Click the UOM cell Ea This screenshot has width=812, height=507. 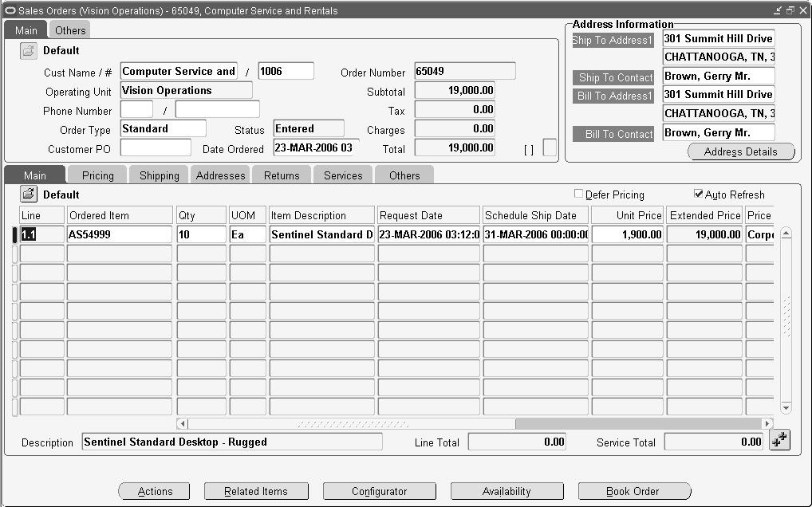(x=247, y=234)
